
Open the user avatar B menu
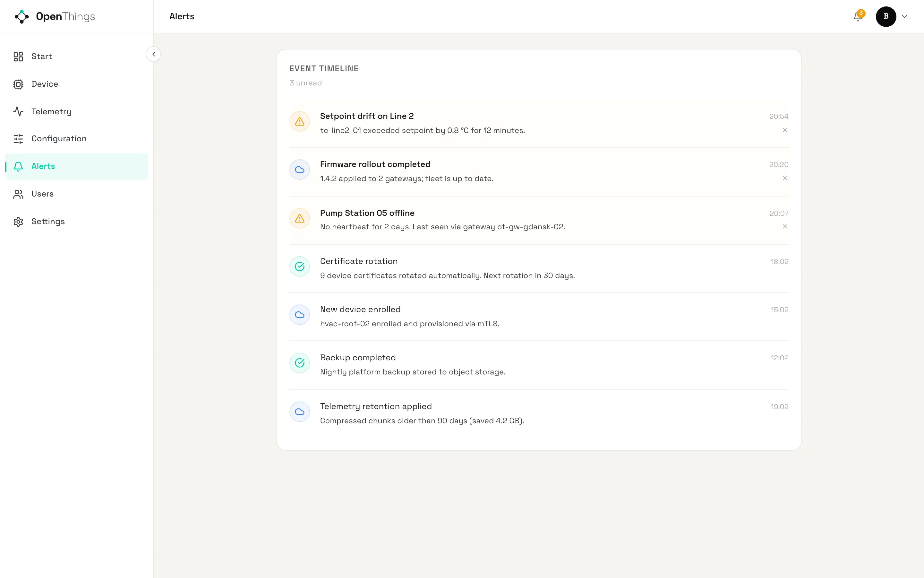[x=886, y=16]
